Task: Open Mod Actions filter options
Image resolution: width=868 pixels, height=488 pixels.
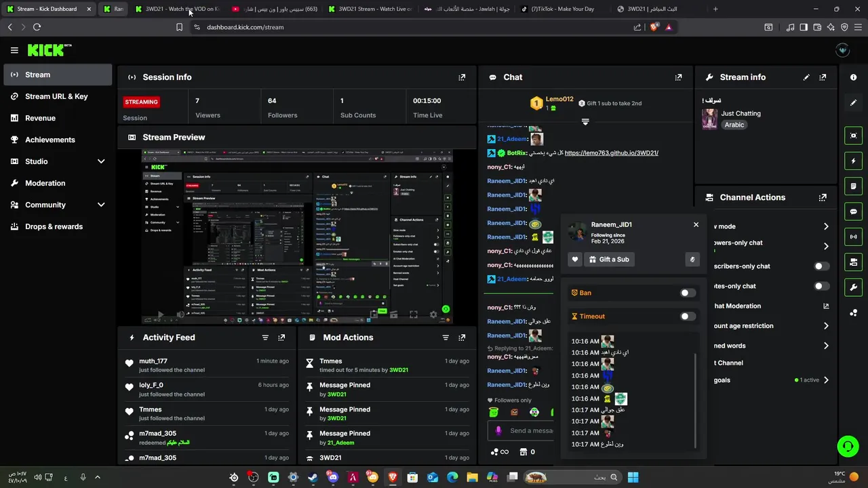Action: pyautogui.click(x=446, y=338)
